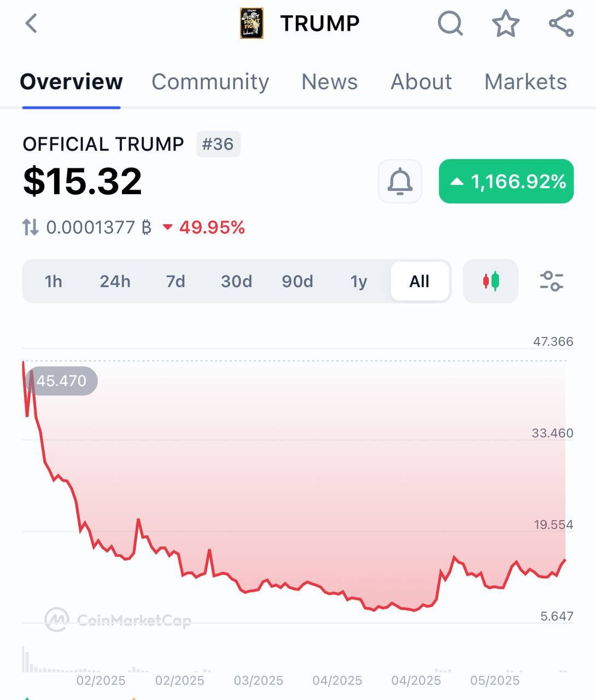This screenshot has width=596, height=700.
Task: Select the 7d time range
Action: 176,281
